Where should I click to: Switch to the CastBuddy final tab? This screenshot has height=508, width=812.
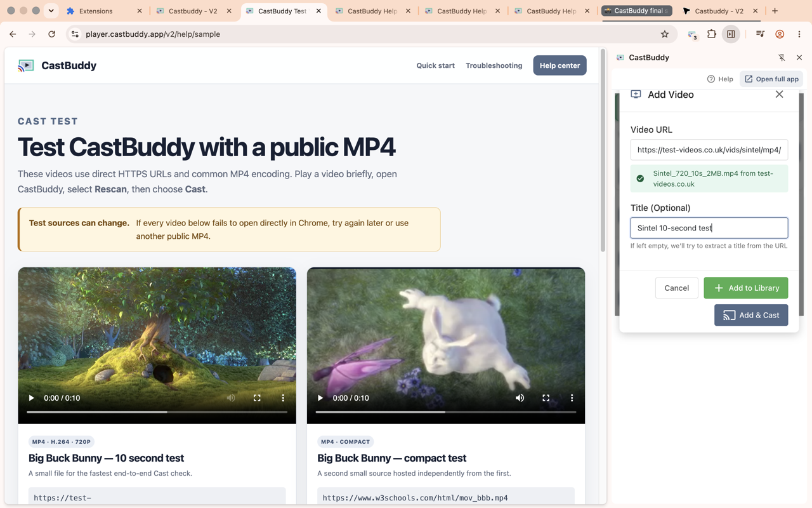click(x=637, y=11)
